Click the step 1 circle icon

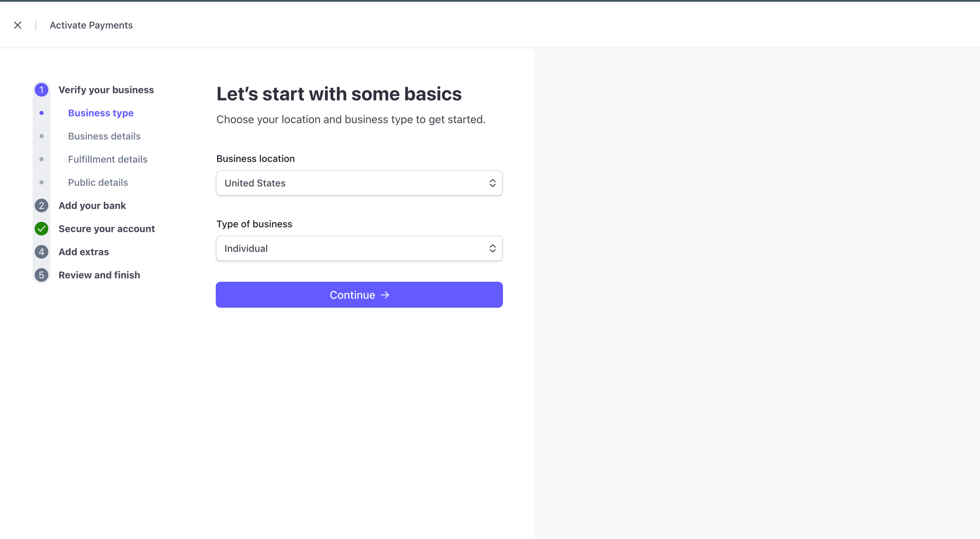click(42, 90)
